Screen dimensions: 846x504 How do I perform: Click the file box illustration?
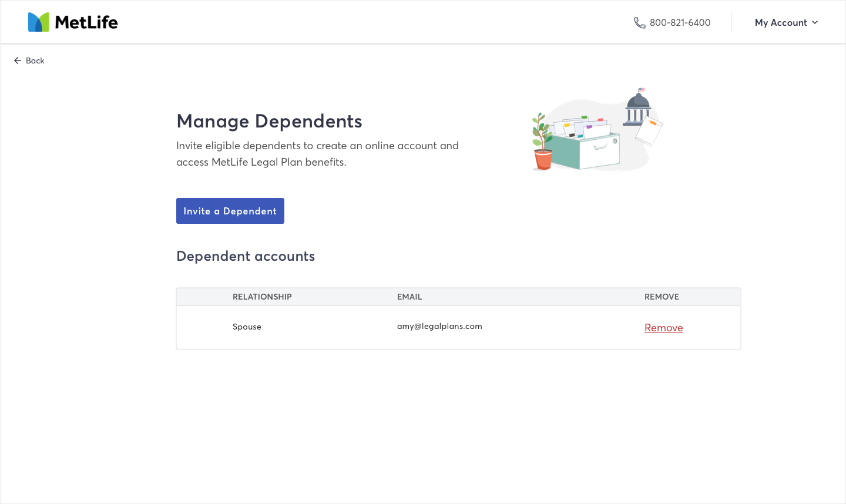click(597, 130)
